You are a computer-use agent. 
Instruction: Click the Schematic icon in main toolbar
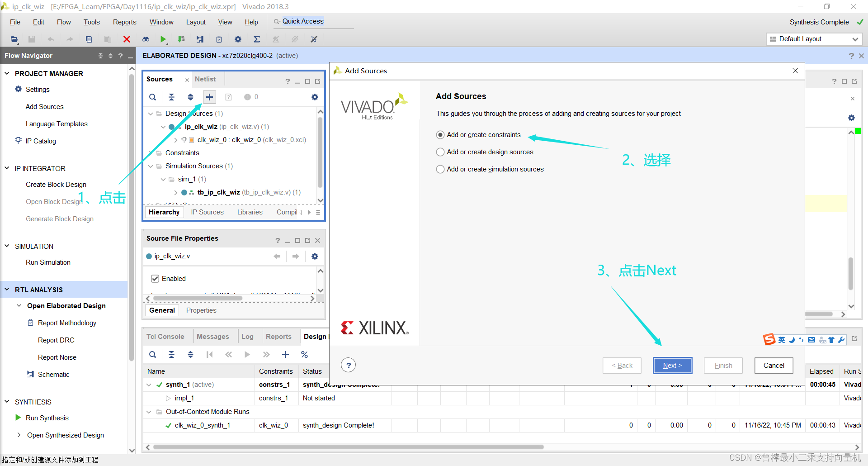[200, 39]
